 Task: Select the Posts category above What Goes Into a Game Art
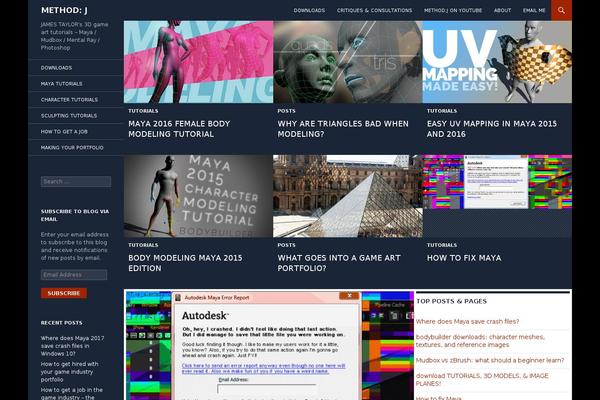286,245
